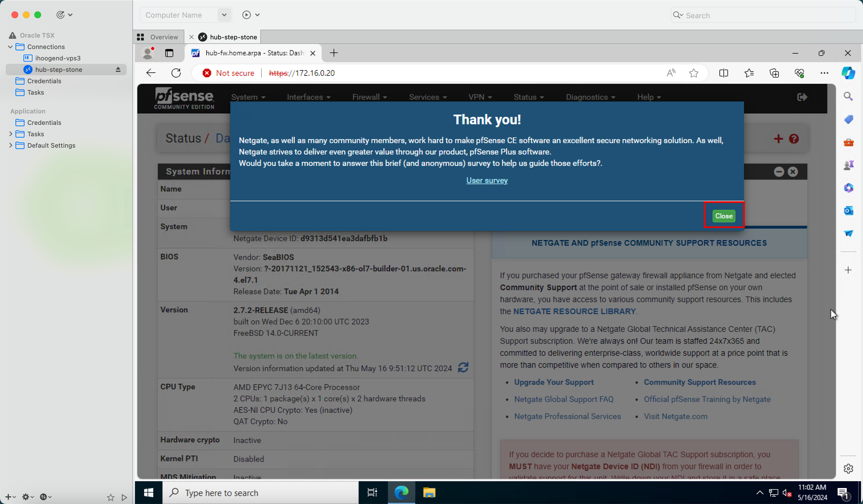The image size is (863, 504).
Task: Add page to favorites star icon
Action: (693, 73)
